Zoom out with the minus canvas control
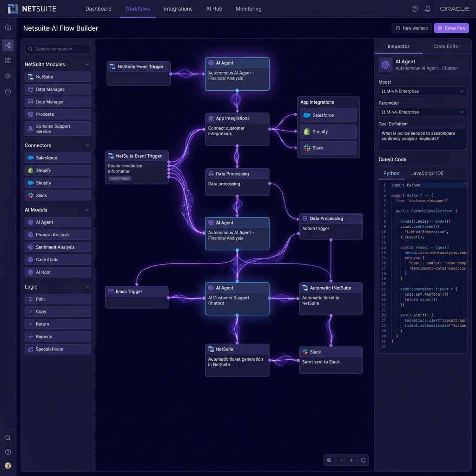This screenshot has height=476, width=476. coord(341,460)
